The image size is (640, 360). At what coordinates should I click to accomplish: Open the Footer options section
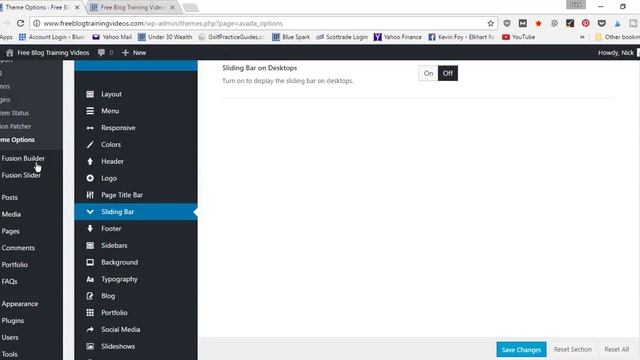(x=136, y=229)
